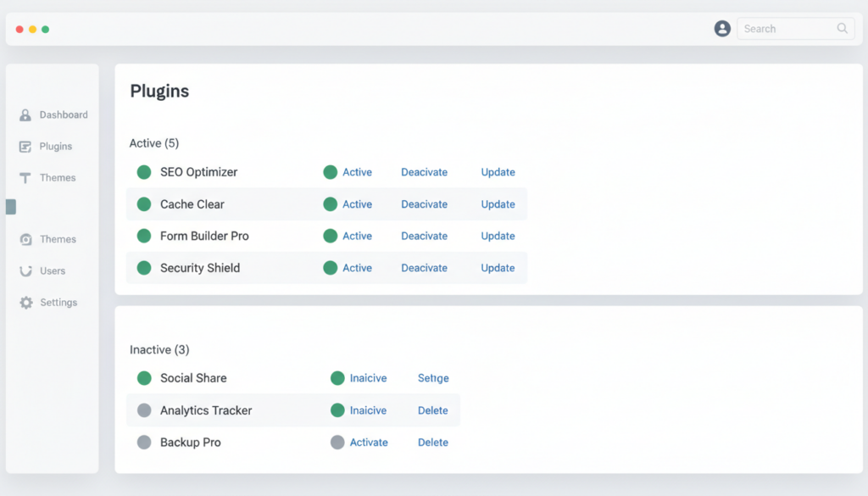Open Plugins via its sidebar icon
Viewport: 868px width, 496px height.
click(x=25, y=147)
